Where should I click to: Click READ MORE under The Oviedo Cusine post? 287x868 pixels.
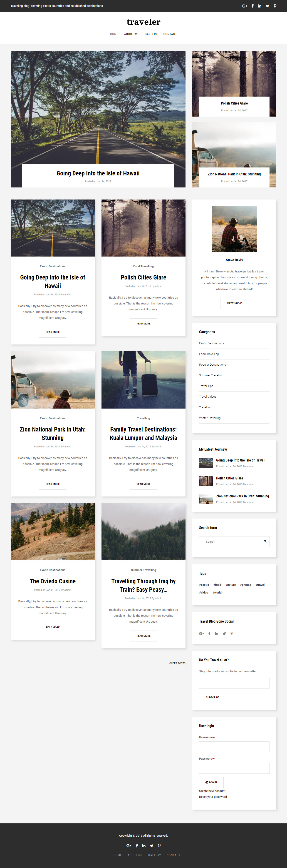pos(52,627)
